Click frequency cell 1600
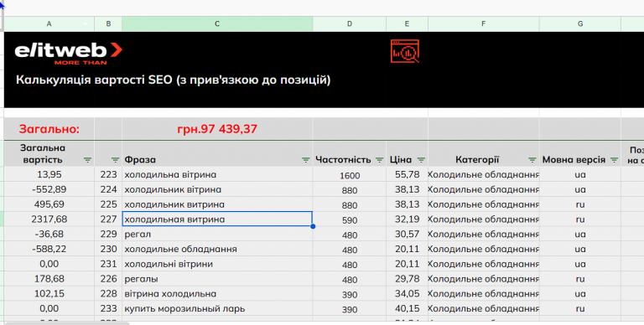This screenshot has height=325, width=644. click(x=350, y=175)
